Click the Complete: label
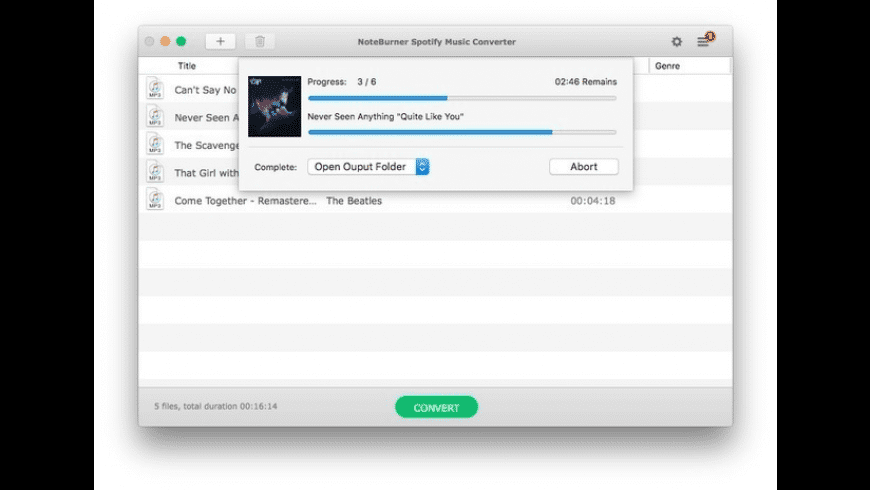 pyautogui.click(x=276, y=167)
